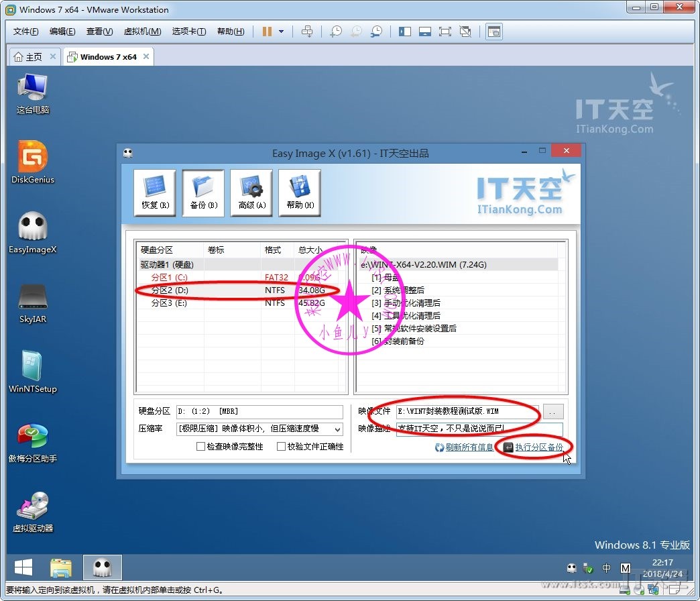Select the 傲梅分区助手 desktop icon
Viewport: 700px width, 601px height.
[x=33, y=441]
